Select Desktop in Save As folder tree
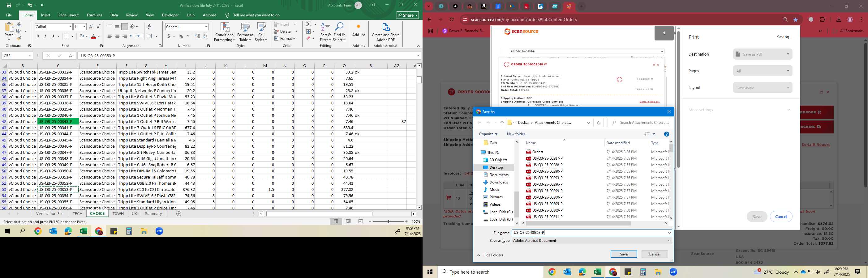The width and height of the screenshot is (868, 278). [x=496, y=168]
